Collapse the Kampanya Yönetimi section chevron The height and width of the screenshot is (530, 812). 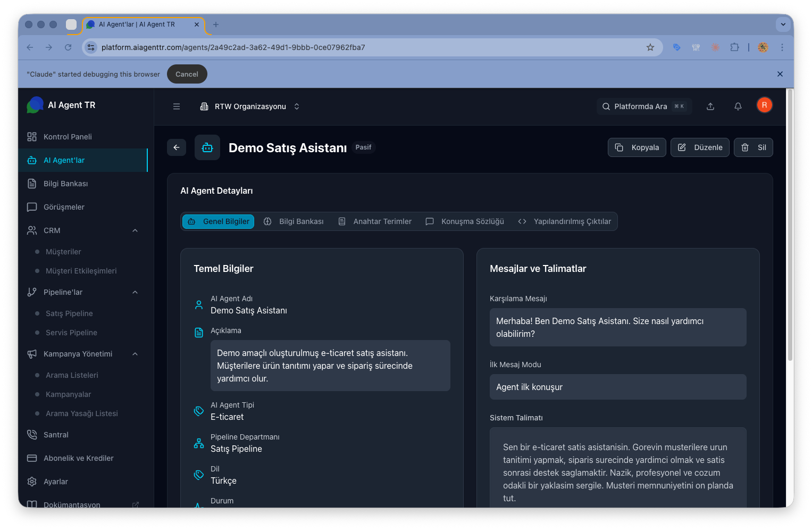pos(135,354)
